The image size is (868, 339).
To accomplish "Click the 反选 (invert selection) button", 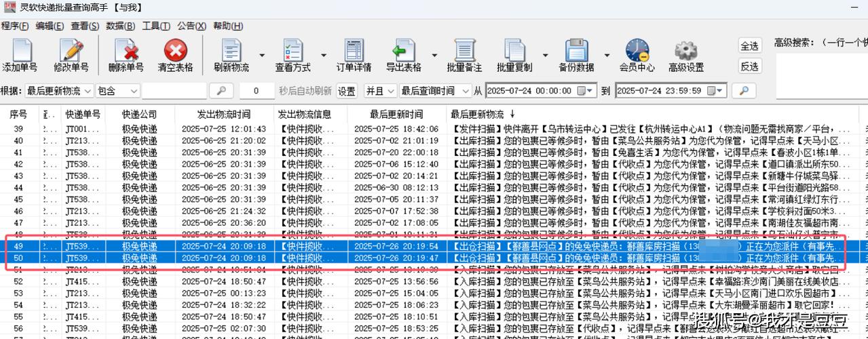I will [749, 66].
